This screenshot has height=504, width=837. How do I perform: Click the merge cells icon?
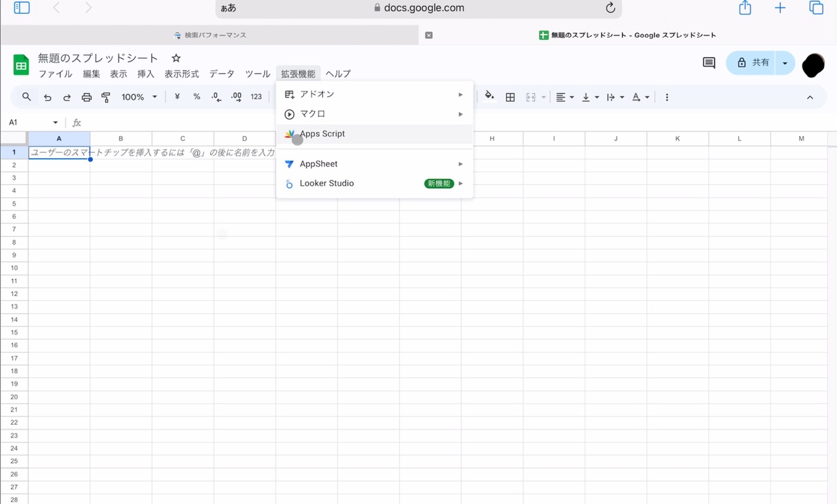(531, 97)
